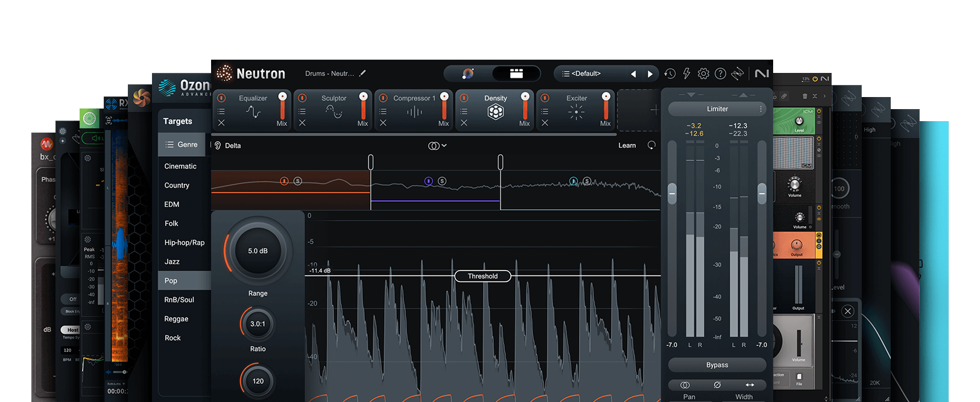Remove the Compressor 1 module
Screen dimensions: 980x402
click(x=383, y=123)
